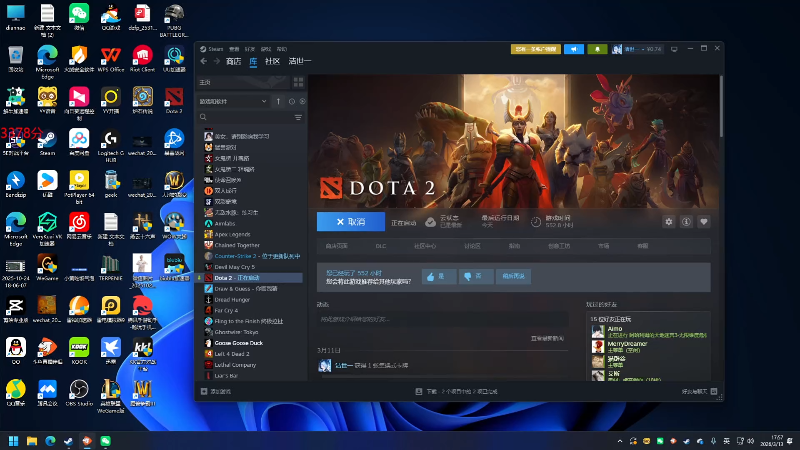Open WPS Office on the desktop

[111, 59]
